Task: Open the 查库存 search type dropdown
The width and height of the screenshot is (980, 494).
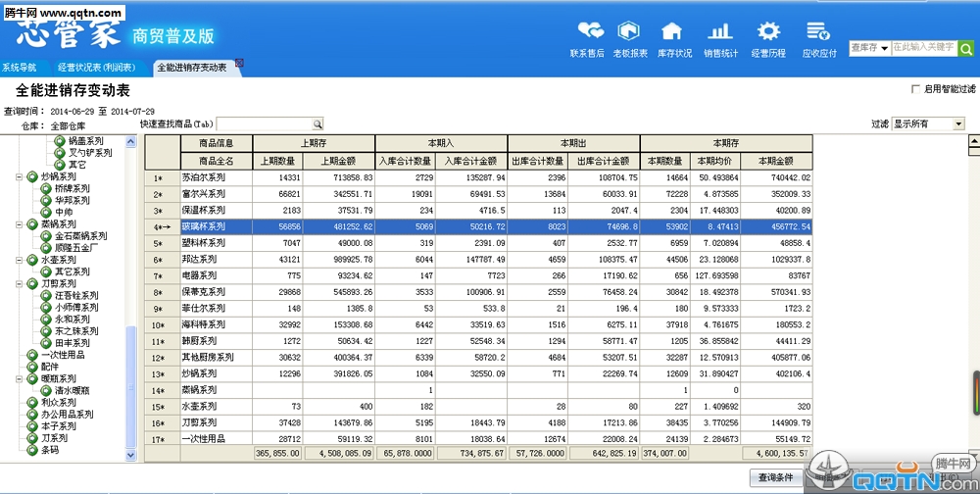Action: 885,48
